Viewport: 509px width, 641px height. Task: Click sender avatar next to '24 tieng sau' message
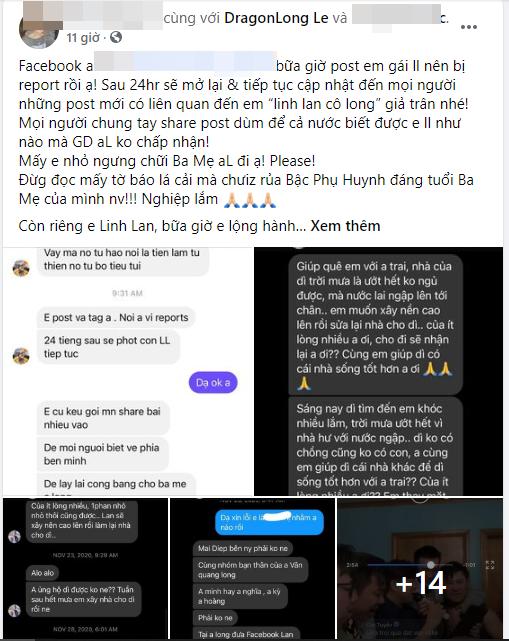[21, 356]
